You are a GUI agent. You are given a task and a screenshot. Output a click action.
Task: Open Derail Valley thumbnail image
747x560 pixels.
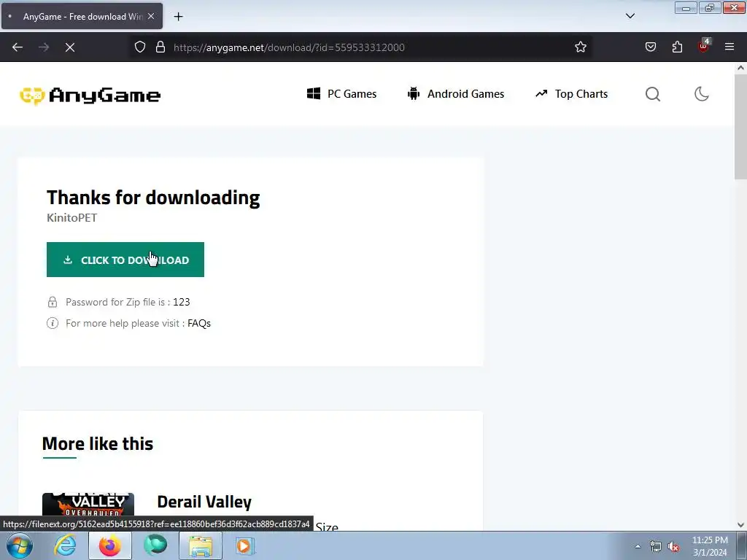pos(88,505)
